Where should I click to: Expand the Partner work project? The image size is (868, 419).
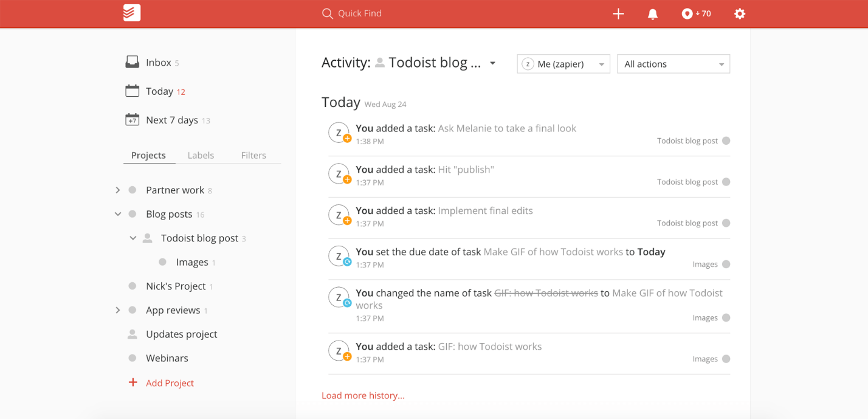(x=117, y=190)
